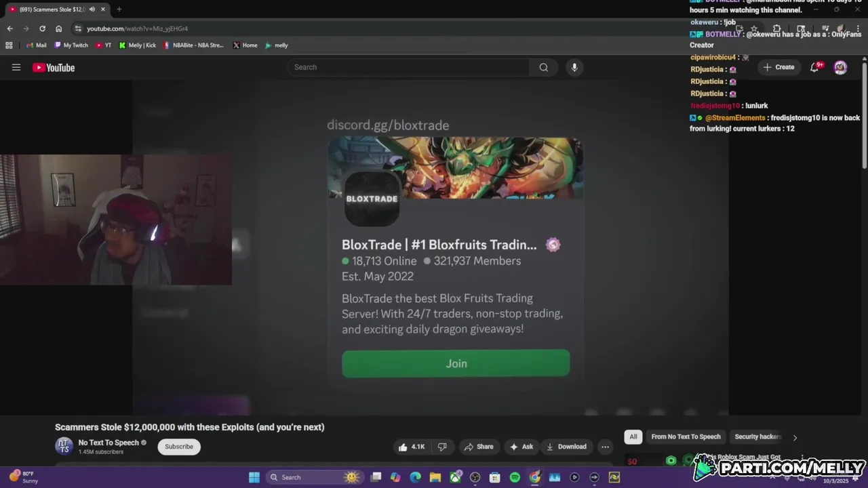Click the YouTube search magnifier button
This screenshot has height=488, width=868.
point(543,67)
